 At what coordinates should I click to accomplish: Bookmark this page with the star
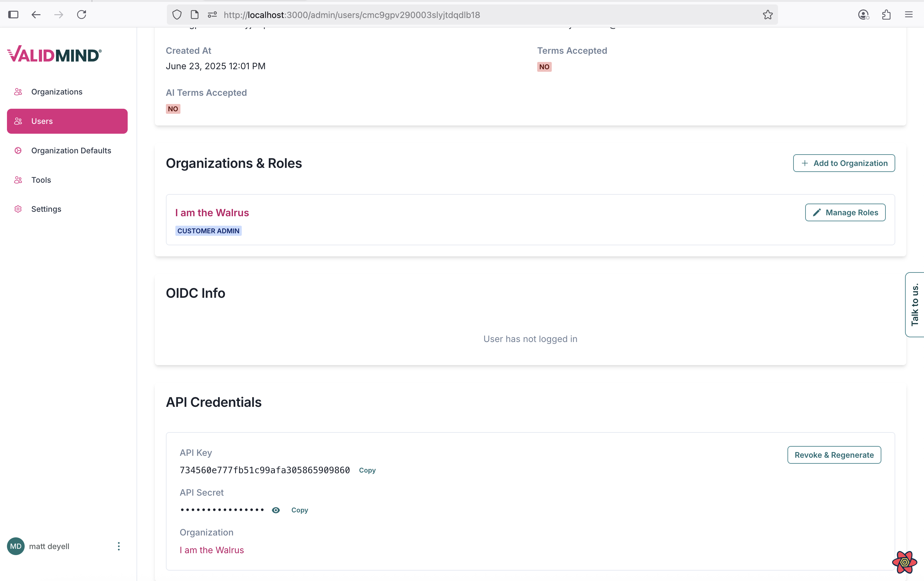coord(768,15)
